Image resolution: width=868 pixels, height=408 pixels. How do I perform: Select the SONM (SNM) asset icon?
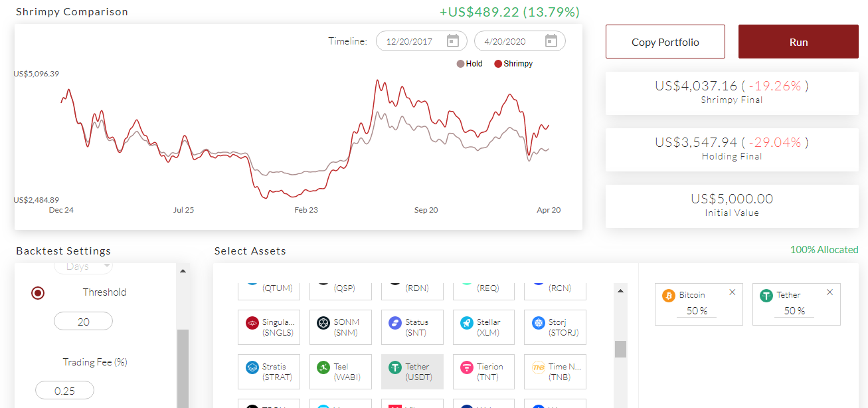(x=323, y=323)
